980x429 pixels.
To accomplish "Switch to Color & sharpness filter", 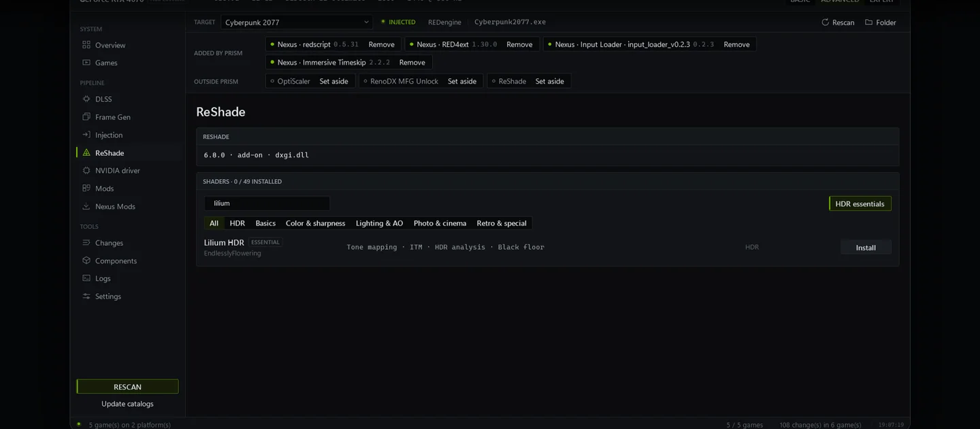I will pyautogui.click(x=315, y=223).
